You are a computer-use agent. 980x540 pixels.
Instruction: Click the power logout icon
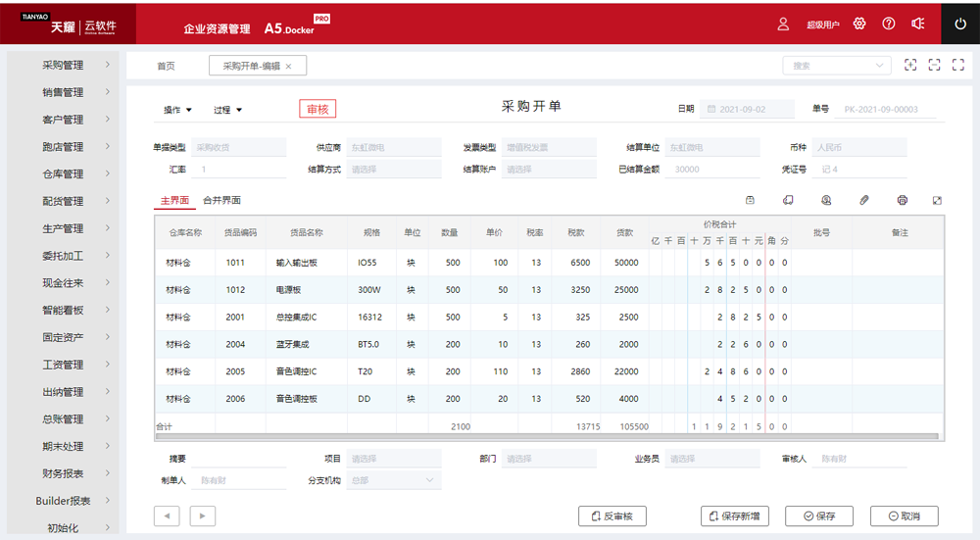point(959,24)
